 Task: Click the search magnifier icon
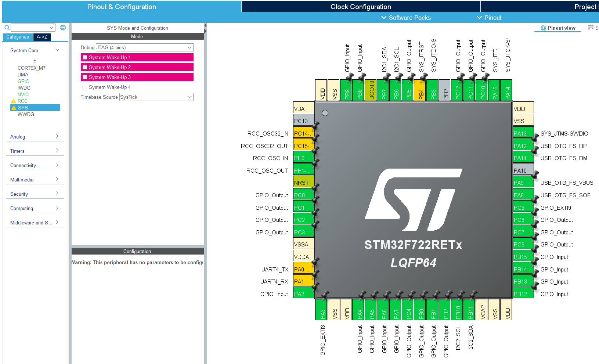[7, 28]
